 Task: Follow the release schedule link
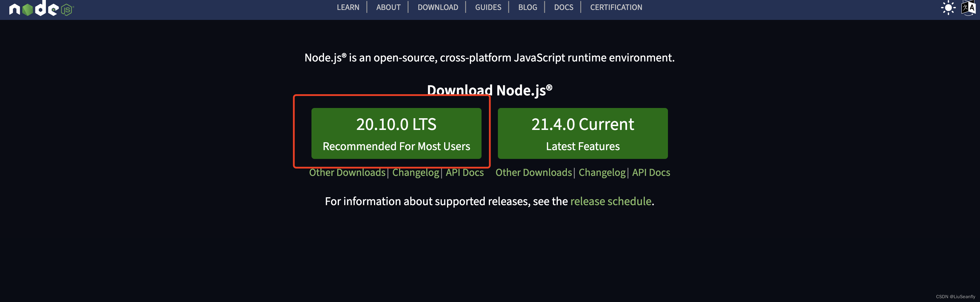coord(611,201)
